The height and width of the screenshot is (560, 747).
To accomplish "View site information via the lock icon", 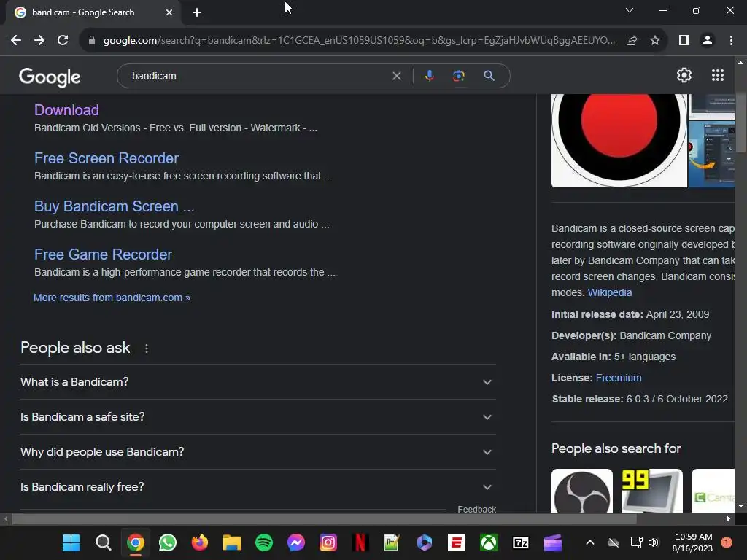I will (92, 41).
